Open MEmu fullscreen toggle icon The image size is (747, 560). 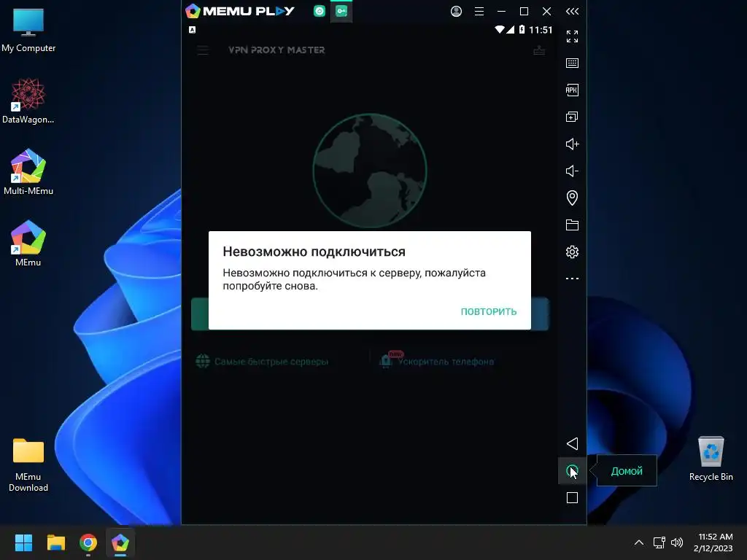[x=572, y=36]
